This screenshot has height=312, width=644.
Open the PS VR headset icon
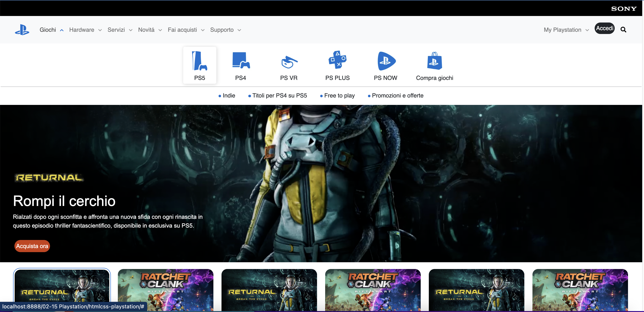289,62
